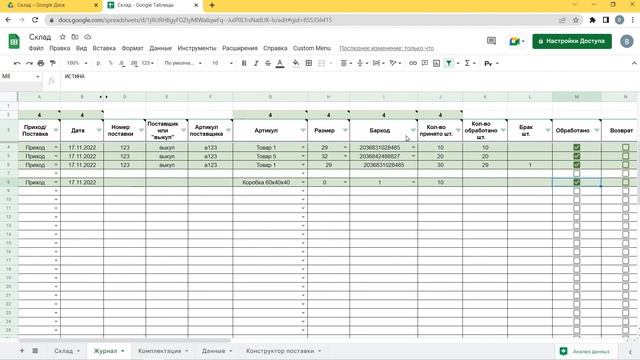Check Возврат checkbox in row 10

[x=625, y=200]
